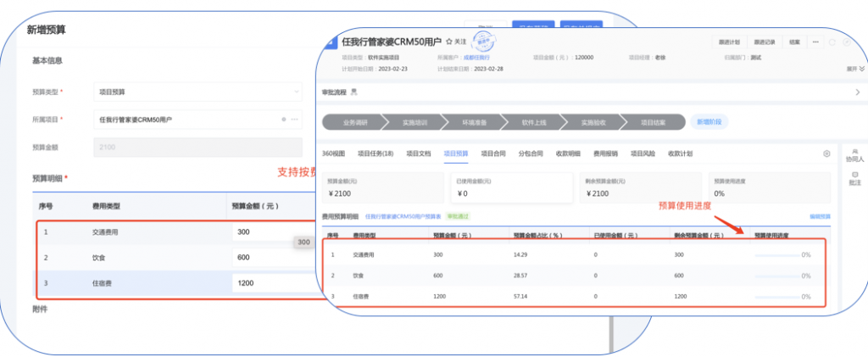Click the approval flow person icon next to 审批流程

353,92
